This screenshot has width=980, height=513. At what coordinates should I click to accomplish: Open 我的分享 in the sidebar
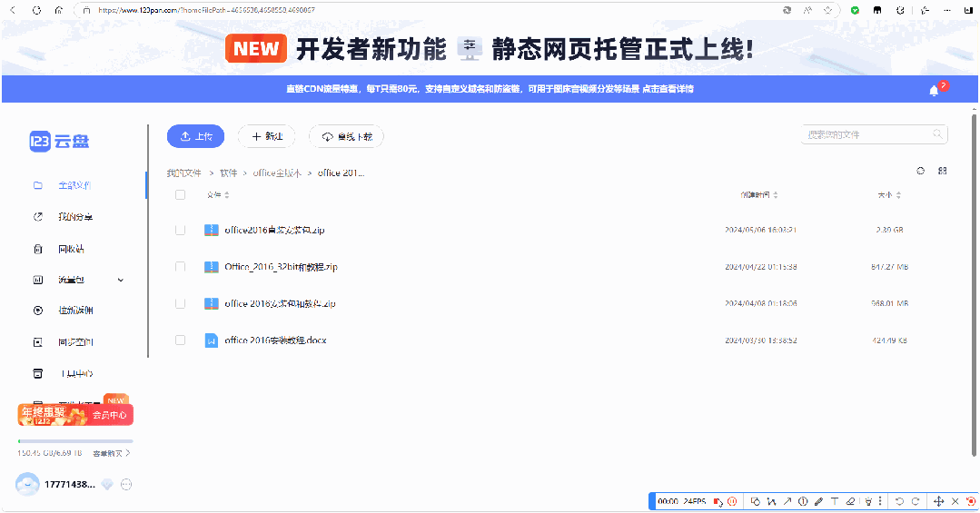pos(75,217)
